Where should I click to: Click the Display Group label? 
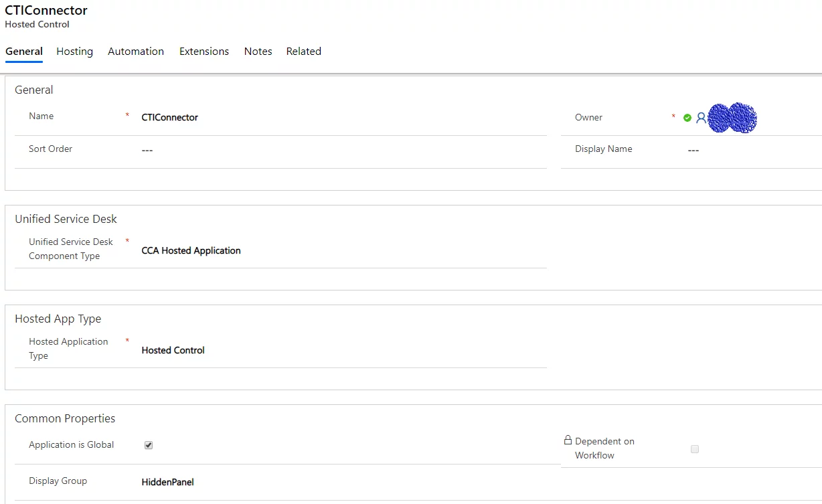tap(58, 481)
